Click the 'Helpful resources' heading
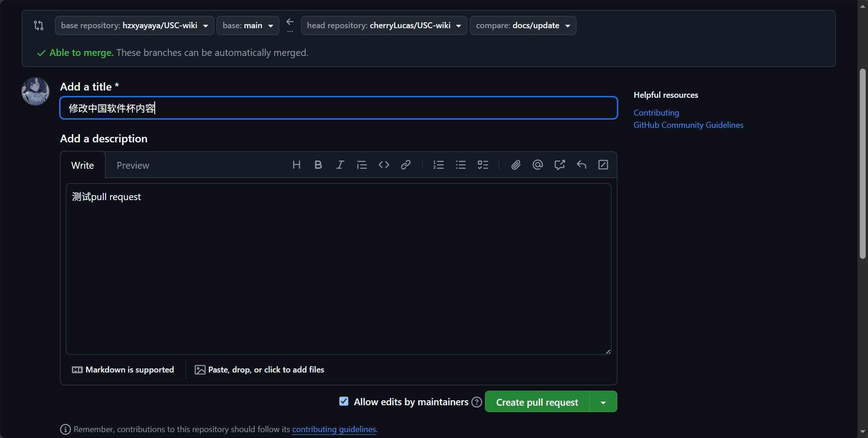 coord(666,95)
